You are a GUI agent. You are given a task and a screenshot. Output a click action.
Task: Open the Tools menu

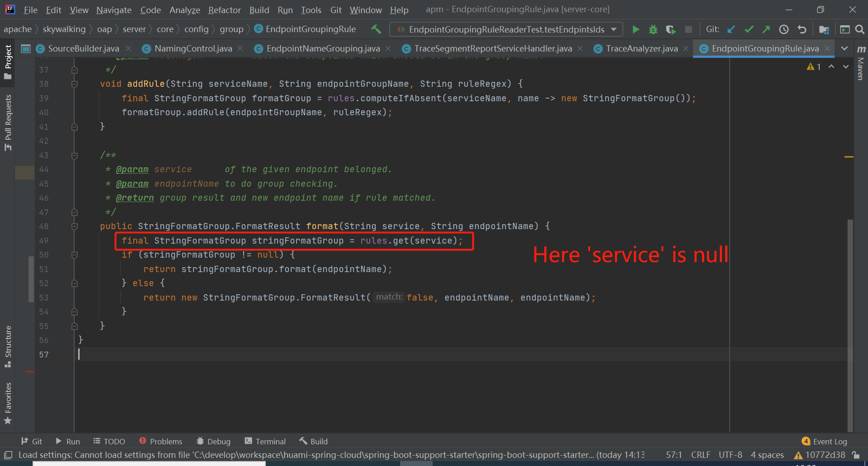[311, 10]
